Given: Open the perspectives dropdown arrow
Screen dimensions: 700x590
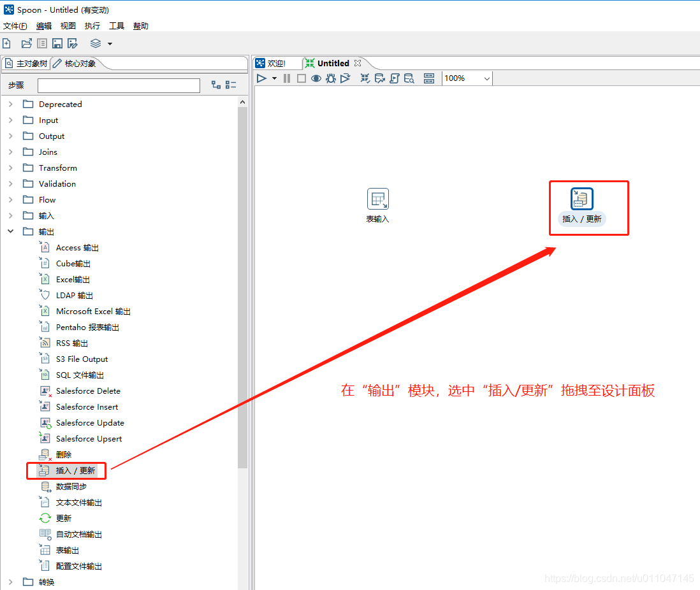Looking at the screenshot, I should (110, 44).
